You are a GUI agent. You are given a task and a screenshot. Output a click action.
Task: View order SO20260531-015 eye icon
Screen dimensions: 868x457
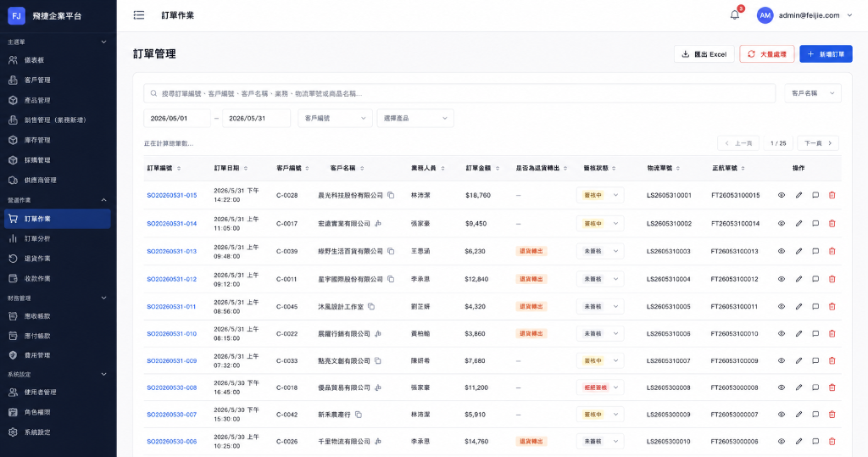pyautogui.click(x=781, y=196)
